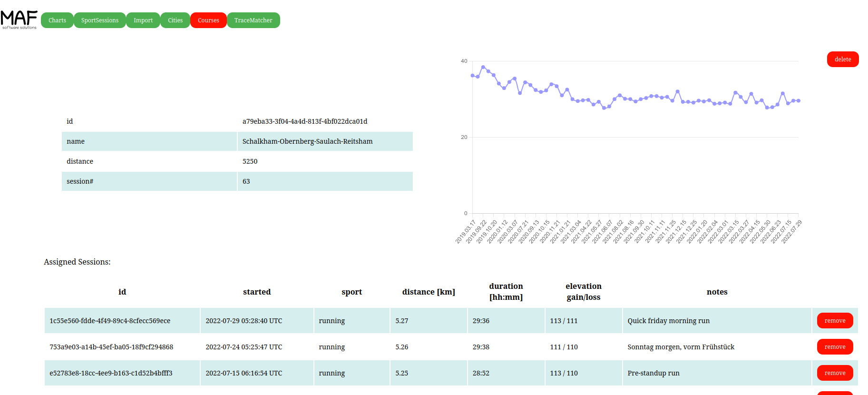The width and height of the screenshot is (868, 395).
Task: Click the first chart data point 2019.03.17
Action: (x=472, y=75)
